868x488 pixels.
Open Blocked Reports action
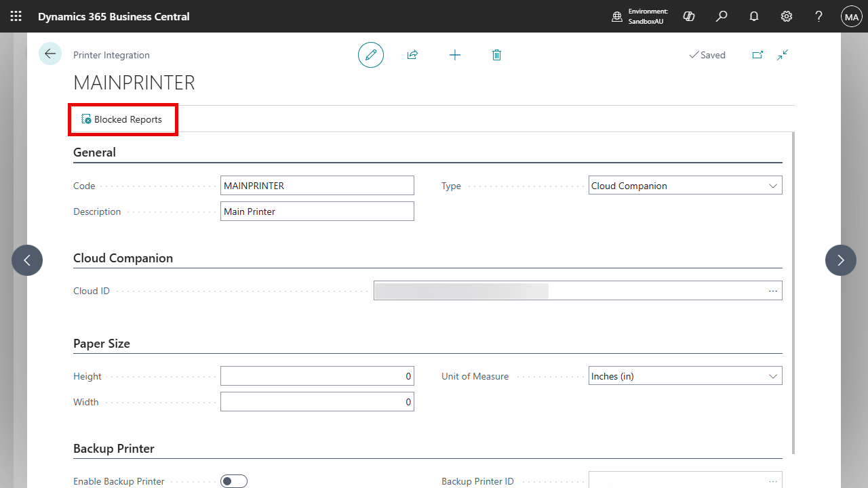point(122,119)
